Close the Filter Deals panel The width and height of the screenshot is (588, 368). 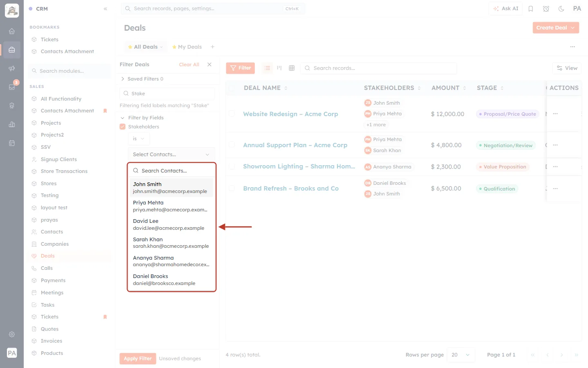point(209,65)
